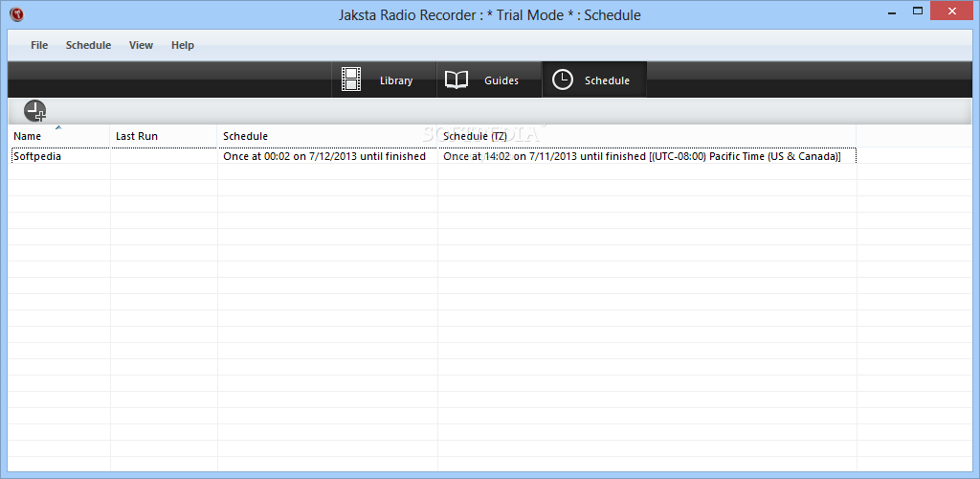Click the add new schedule clock icon
Image resolution: width=980 pixels, height=479 pixels.
(35, 111)
